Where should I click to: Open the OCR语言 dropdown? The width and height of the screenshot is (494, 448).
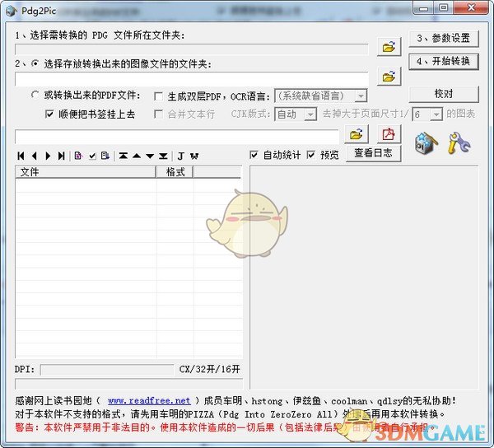pyautogui.click(x=361, y=96)
